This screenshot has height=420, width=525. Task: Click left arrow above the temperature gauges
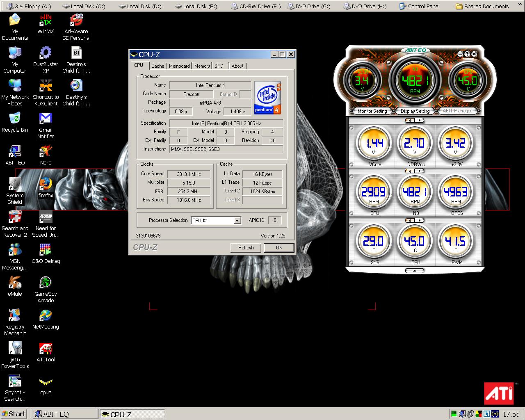tap(410, 220)
